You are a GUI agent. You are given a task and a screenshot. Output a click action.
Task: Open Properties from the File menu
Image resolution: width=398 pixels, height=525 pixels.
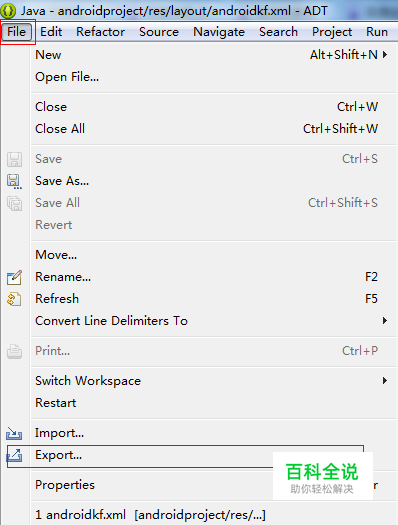(x=214, y=485)
